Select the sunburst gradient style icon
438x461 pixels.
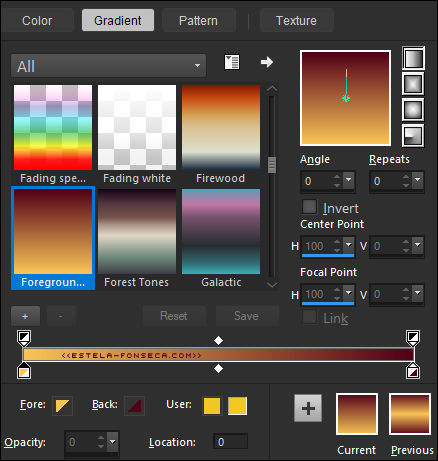413,110
